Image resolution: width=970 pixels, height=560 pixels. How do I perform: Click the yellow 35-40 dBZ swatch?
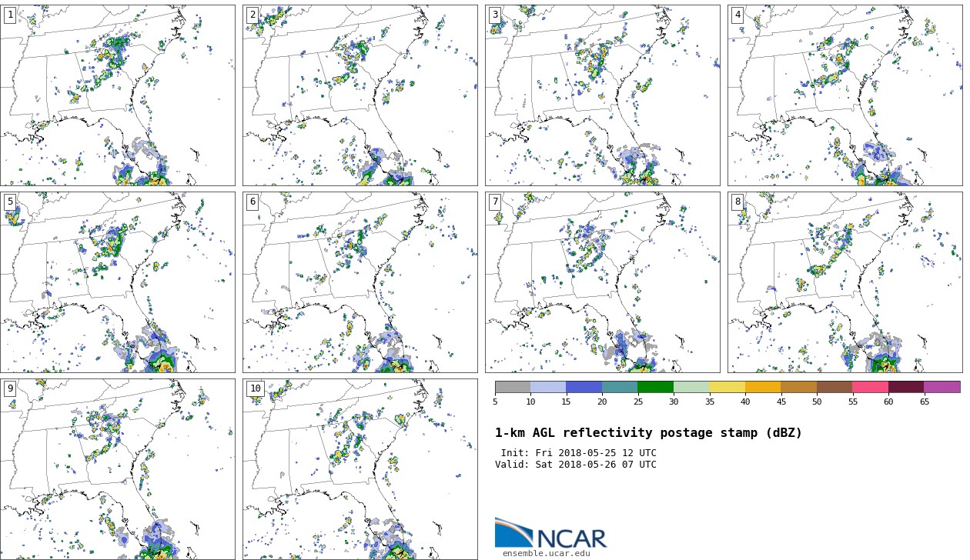coord(727,387)
